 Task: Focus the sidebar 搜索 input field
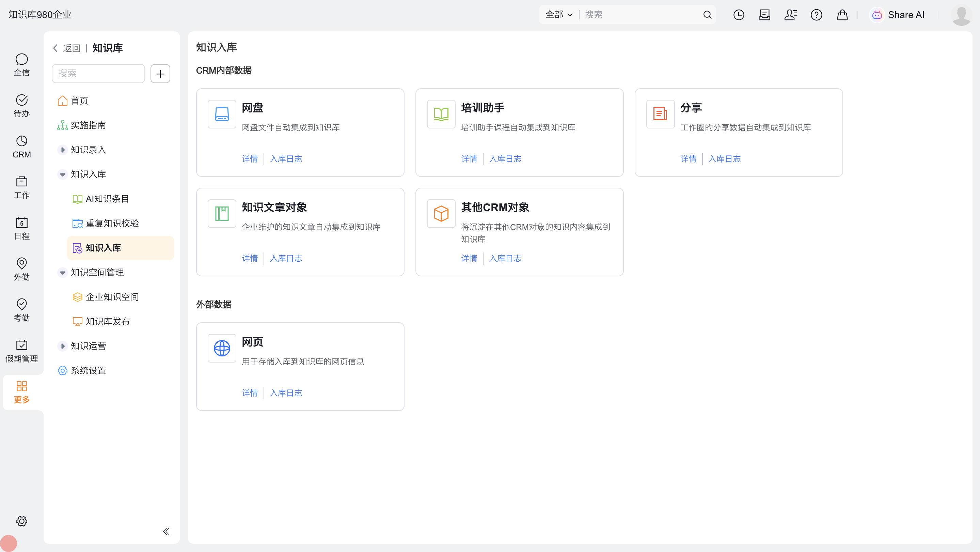tap(98, 74)
